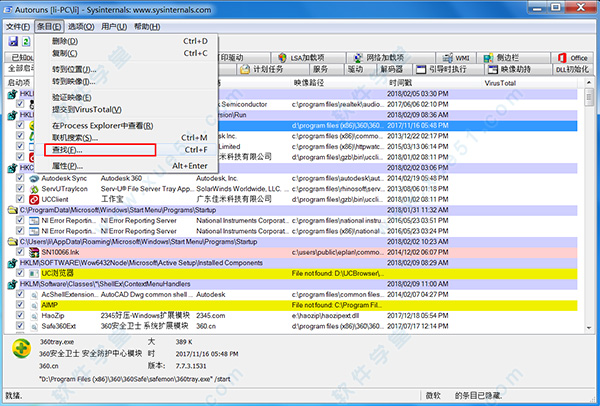Click the Refresh toolbar icon
Image resolution: width=600 pixels, height=406 pixels.
click(x=26, y=41)
